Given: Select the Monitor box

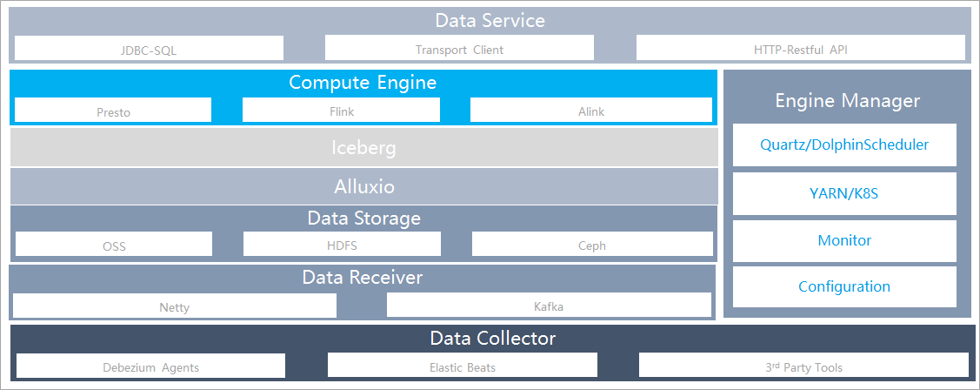Looking at the screenshot, I should (844, 240).
